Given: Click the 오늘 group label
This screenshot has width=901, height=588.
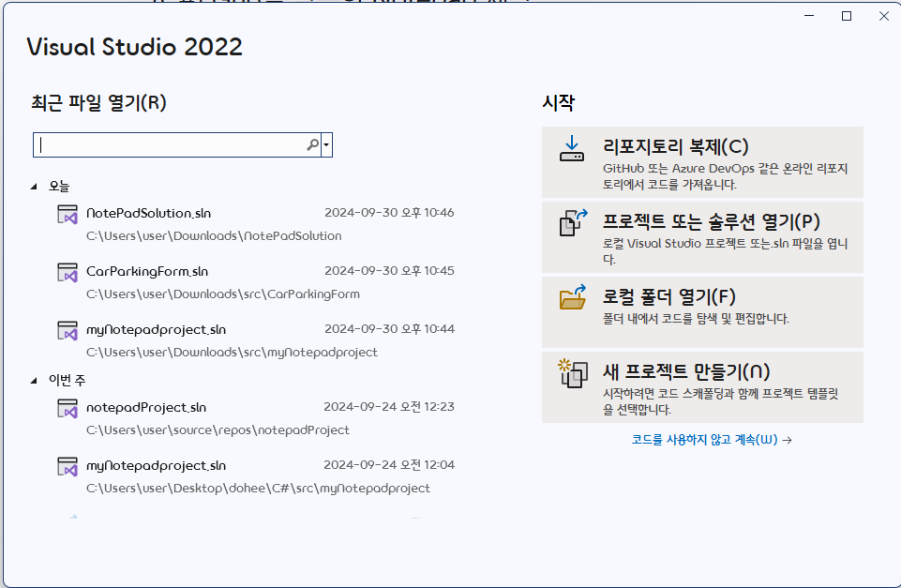Looking at the screenshot, I should point(59,187).
